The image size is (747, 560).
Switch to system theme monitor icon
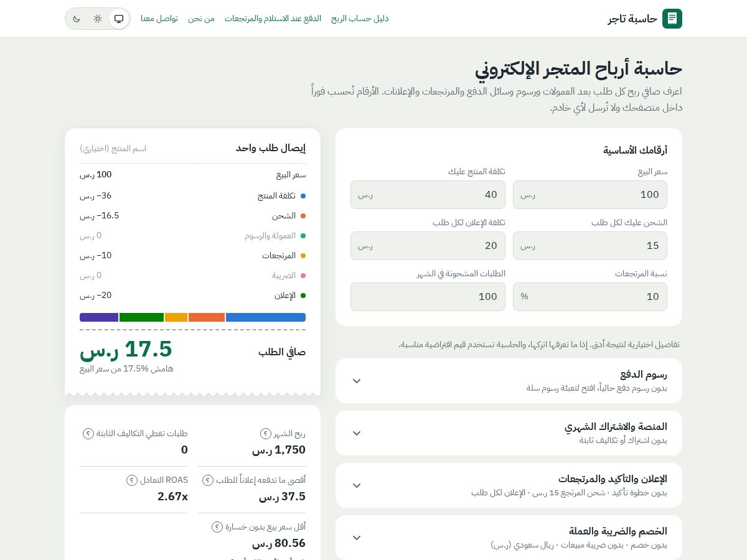click(119, 19)
